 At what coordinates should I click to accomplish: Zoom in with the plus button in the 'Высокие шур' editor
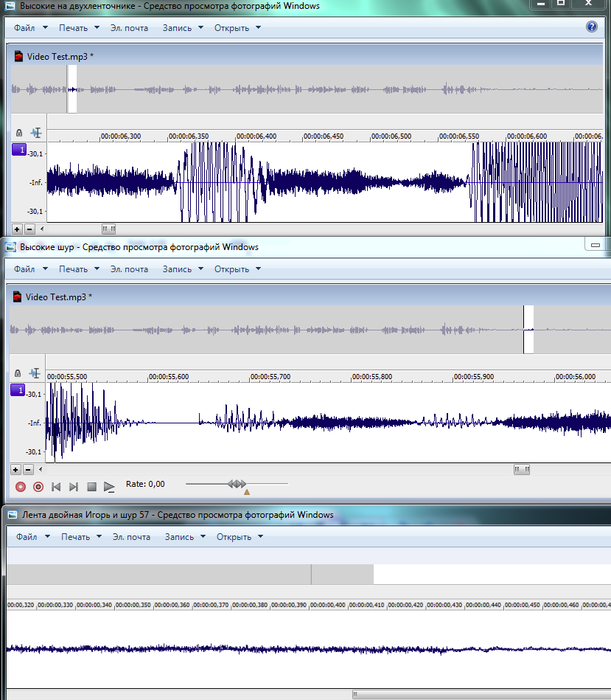[15, 470]
